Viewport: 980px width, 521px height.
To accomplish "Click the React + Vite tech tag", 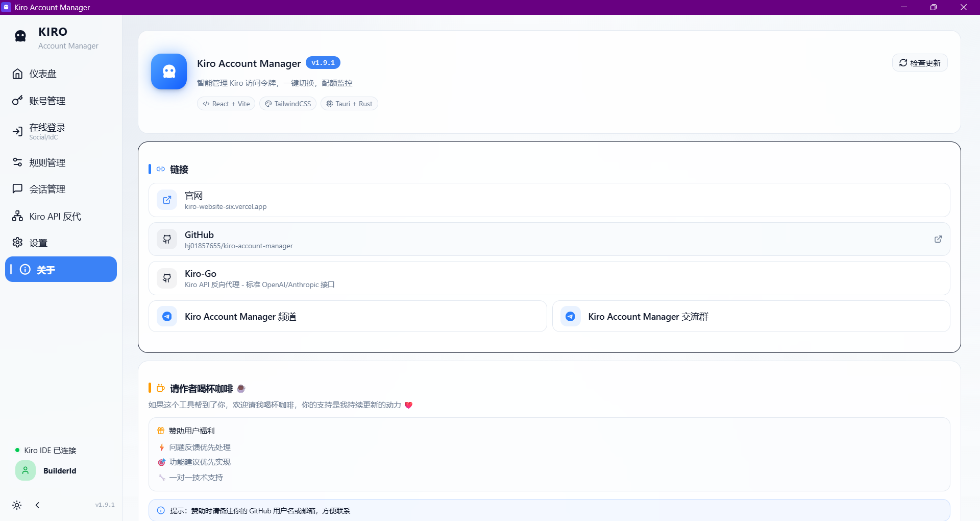I will [x=226, y=104].
